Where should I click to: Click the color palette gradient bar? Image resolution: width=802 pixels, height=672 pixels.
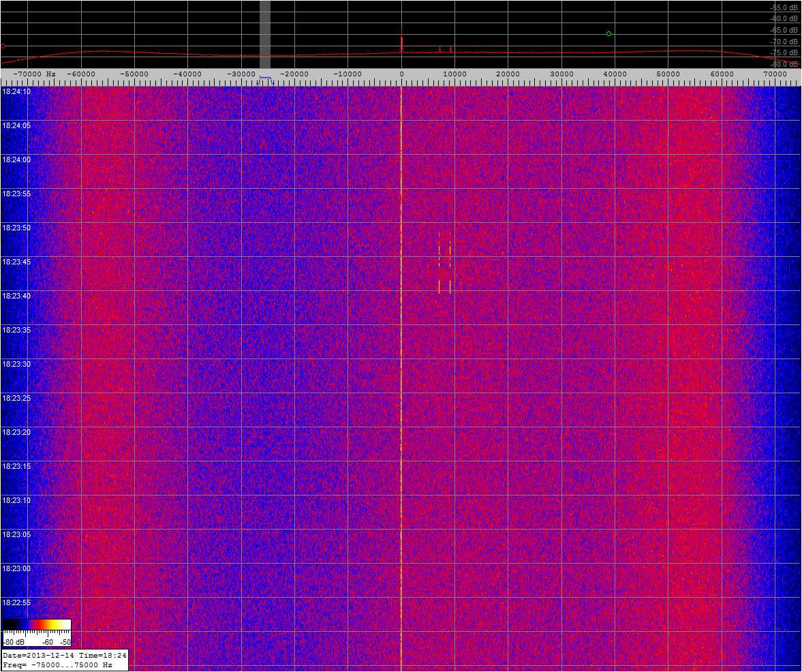[37, 624]
